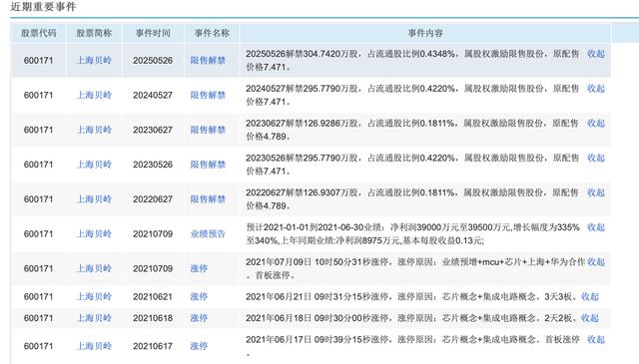
Task: Select date cell 20210618
Action: pos(153,318)
